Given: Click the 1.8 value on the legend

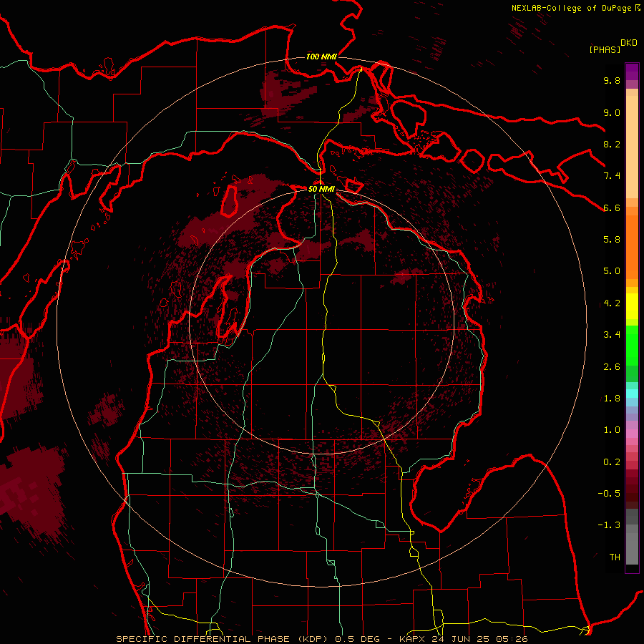Looking at the screenshot, I should point(612,399).
